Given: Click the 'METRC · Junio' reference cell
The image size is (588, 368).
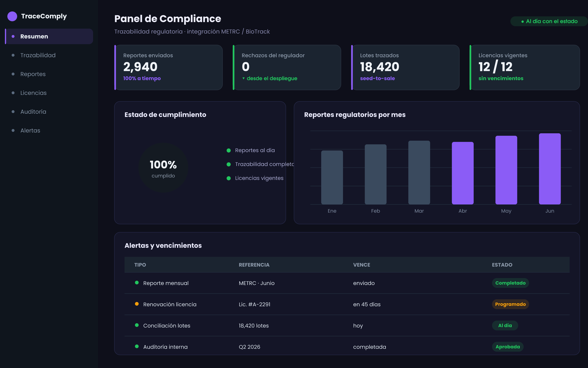Looking at the screenshot, I should (x=257, y=283).
